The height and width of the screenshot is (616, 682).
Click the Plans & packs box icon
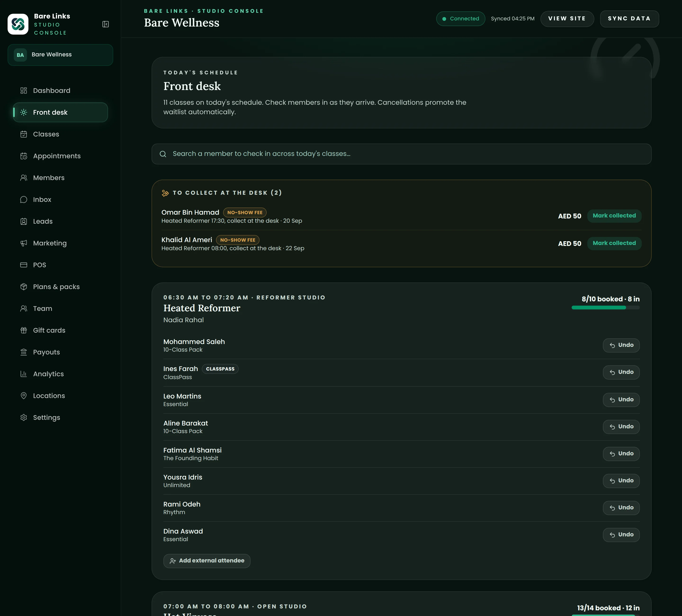click(x=24, y=287)
